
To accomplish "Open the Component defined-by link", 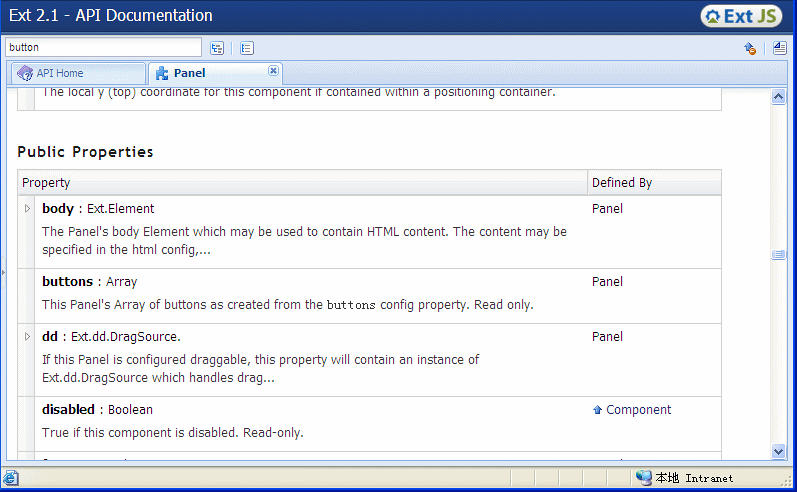I will point(638,410).
